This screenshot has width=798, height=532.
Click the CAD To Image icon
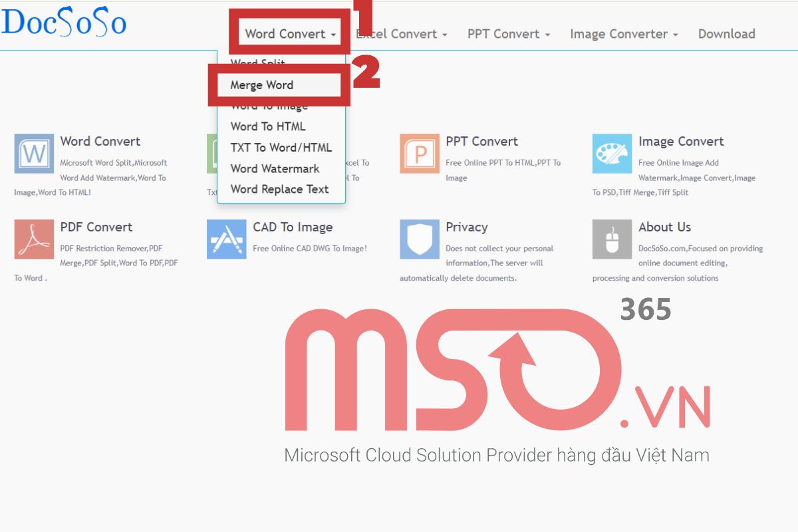coord(227,239)
